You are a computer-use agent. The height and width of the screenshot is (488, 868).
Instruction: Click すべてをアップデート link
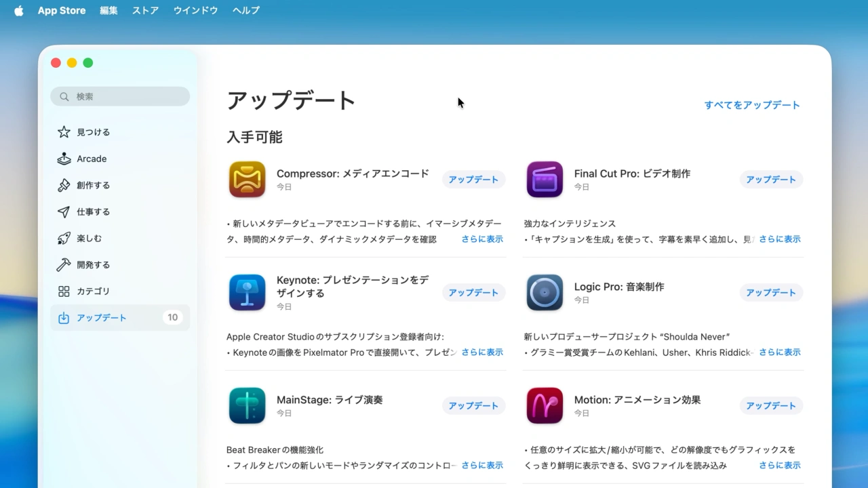752,105
